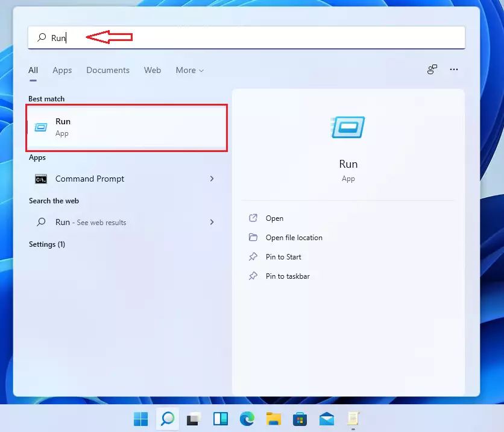Open the three-dot options menu

point(453,69)
